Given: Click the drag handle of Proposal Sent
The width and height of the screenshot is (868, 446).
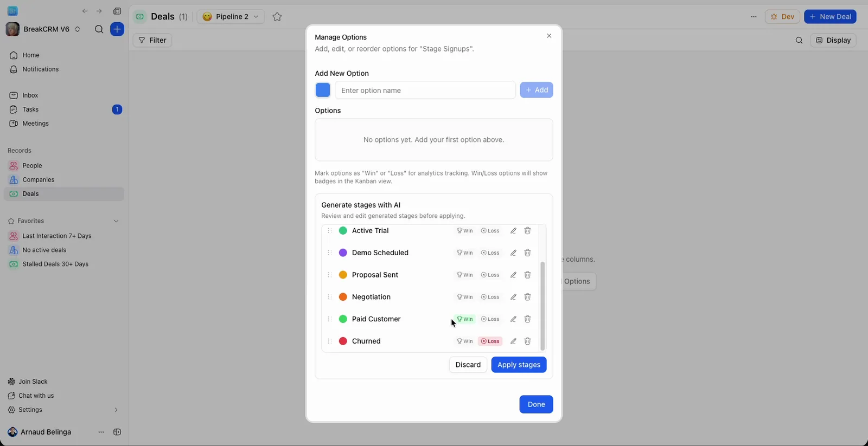Looking at the screenshot, I should 329,275.
